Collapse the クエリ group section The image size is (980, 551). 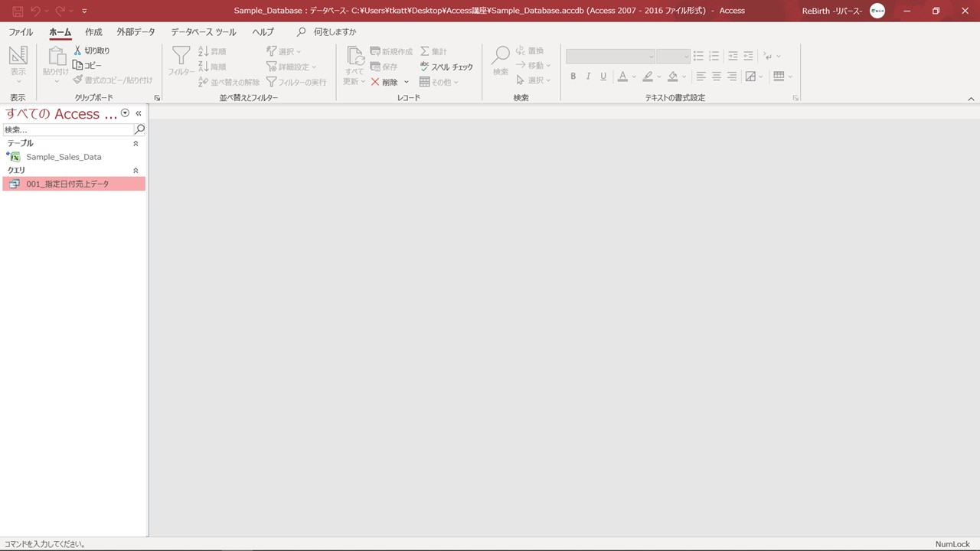point(136,171)
